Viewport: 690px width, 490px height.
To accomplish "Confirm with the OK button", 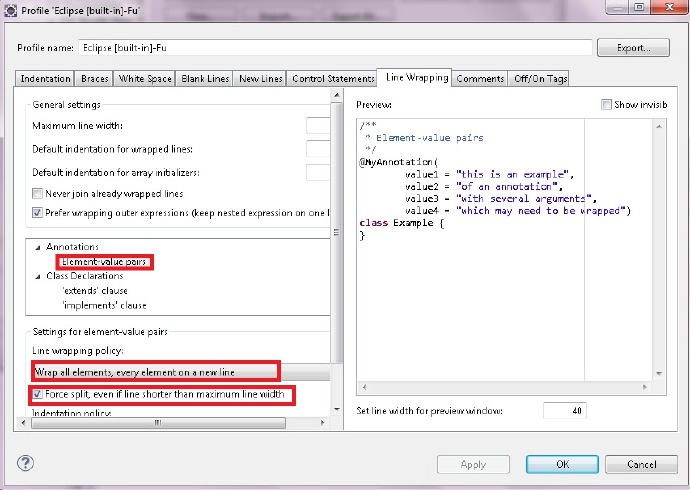I will (562, 464).
